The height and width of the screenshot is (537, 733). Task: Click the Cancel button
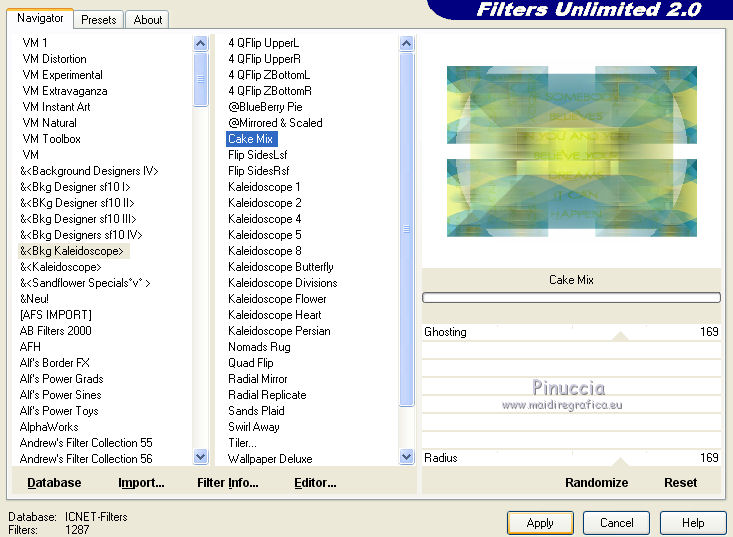(x=617, y=523)
